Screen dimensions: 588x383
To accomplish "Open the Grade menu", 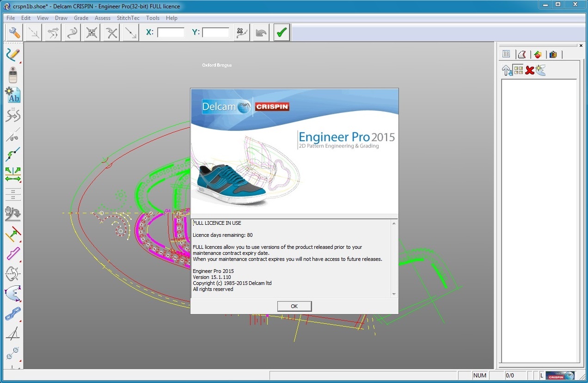I will (81, 18).
